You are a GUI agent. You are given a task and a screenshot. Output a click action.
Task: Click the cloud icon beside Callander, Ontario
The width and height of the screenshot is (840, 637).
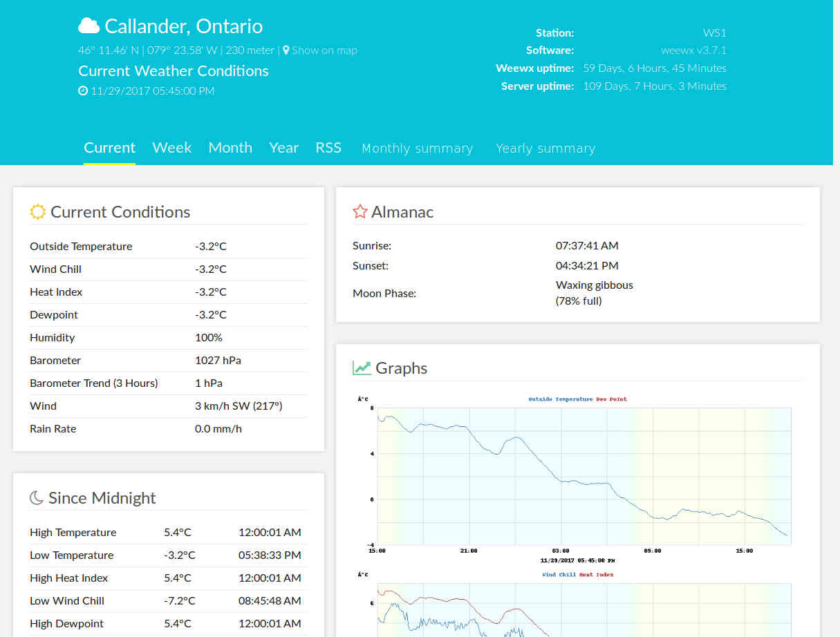(88, 26)
